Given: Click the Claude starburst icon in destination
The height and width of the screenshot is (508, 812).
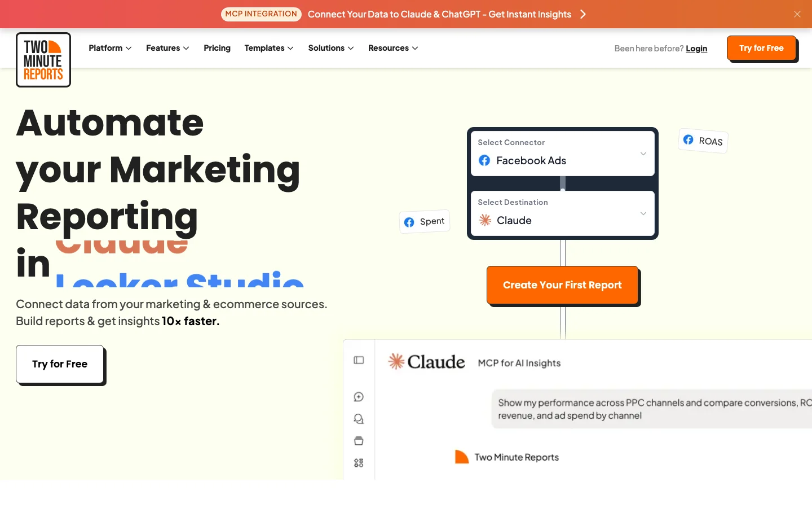Looking at the screenshot, I should pos(485,220).
